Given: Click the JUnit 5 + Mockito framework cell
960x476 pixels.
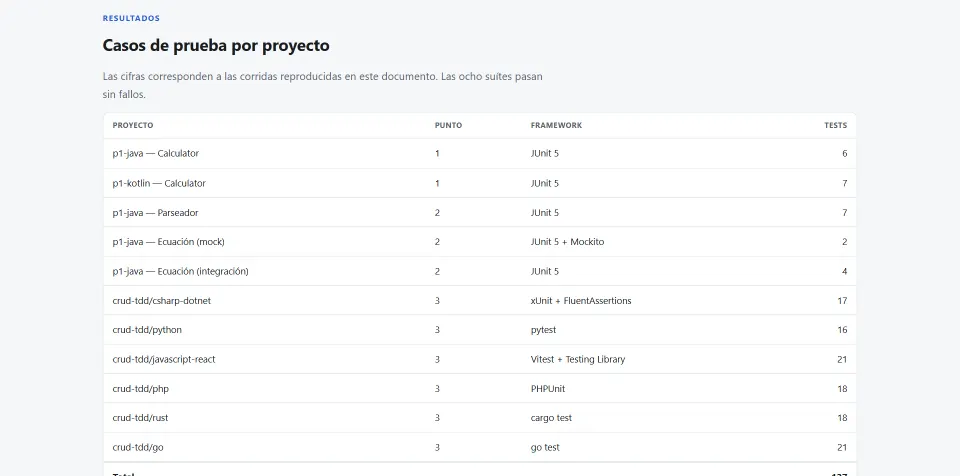Looking at the screenshot, I should pyautogui.click(x=568, y=242).
